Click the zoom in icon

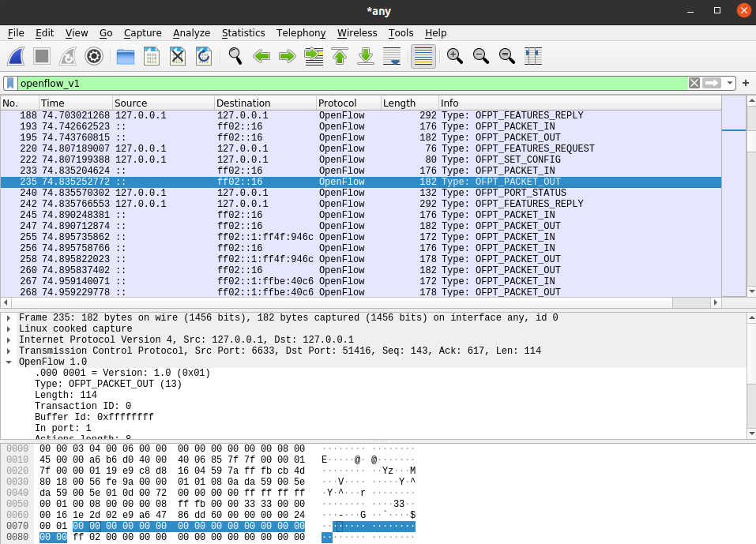(454, 56)
